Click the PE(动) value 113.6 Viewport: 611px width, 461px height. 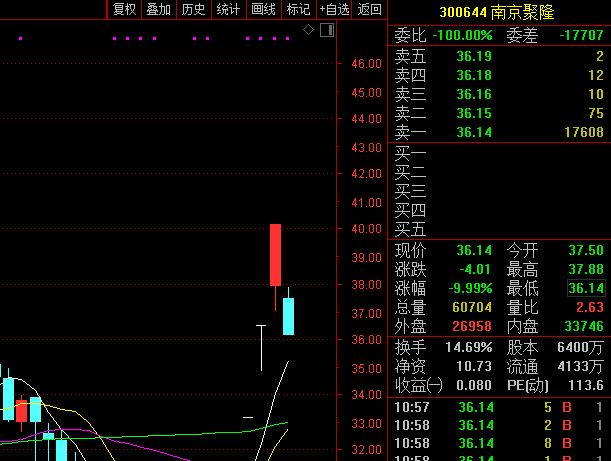click(586, 385)
